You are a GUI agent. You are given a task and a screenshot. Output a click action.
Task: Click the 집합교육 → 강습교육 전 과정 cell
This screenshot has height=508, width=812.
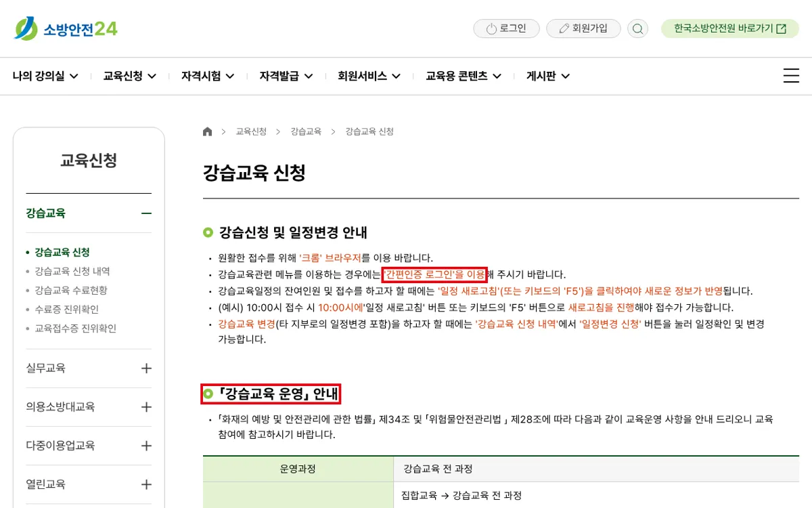(596, 495)
